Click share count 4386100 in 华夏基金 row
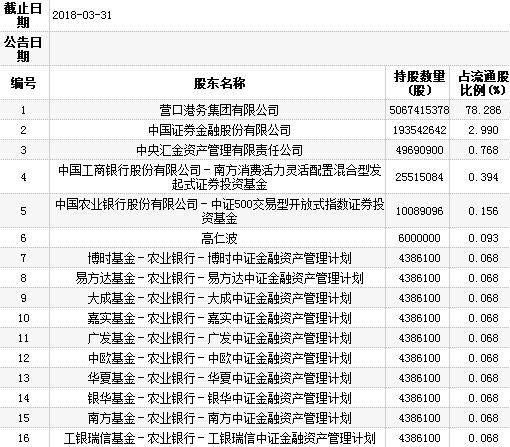Viewport: 510px width, 447px height. click(x=419, y=378)
